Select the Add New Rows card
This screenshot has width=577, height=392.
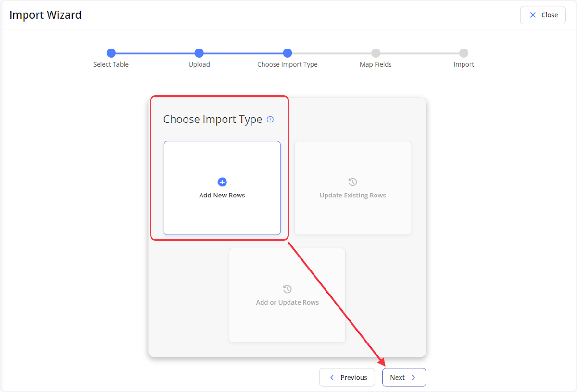point(222,188)
